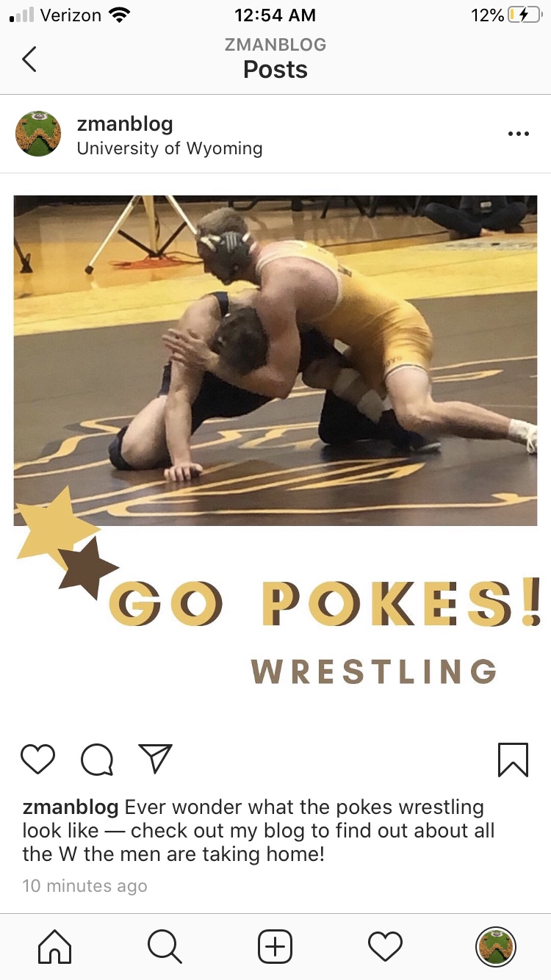The height and width of the screenshot is (980, 551).
Task: Open the Search magnifier tab
Action: point(165,946)
